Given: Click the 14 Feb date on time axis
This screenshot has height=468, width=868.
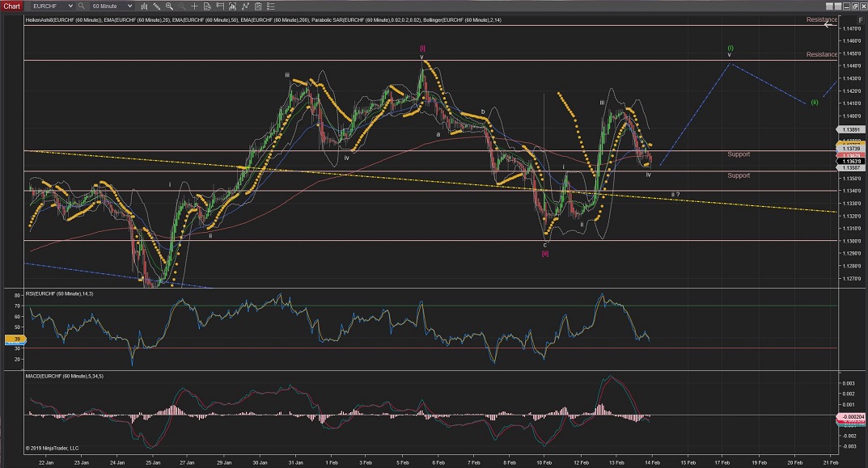Looking at the screenshot, I should tap(652, 462).
